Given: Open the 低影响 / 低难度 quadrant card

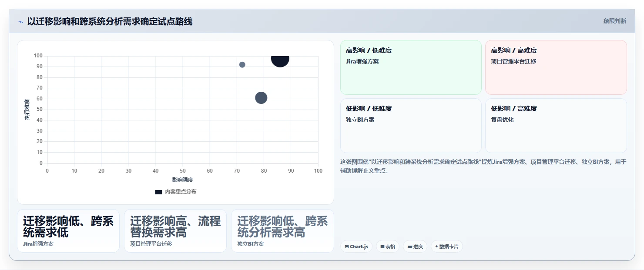Looking at the screenshot, I should [411, 126].
